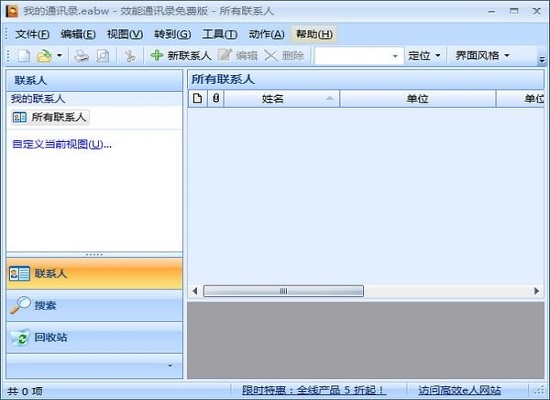The height and width of the screenshot is (400, 550).
Task: Open dropdown arrow beside open folder icon
Action: pos(59,55)
